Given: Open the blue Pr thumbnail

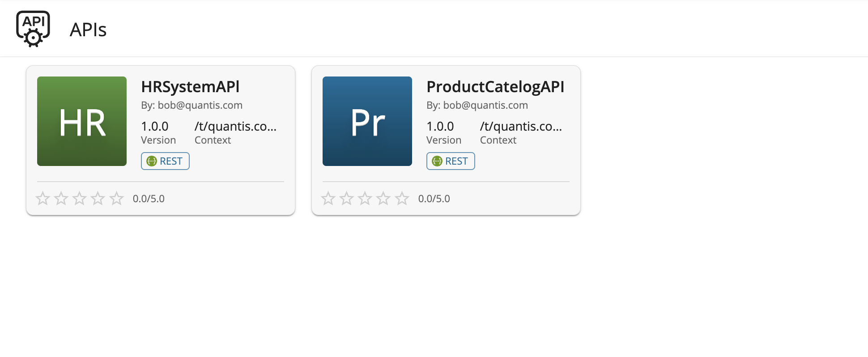Looking at the screenshot, I should click(367, 121).
